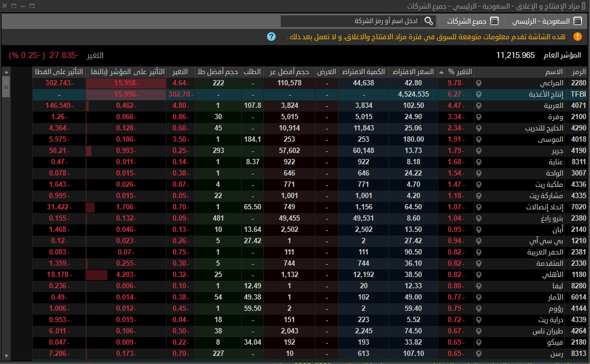Viewport: 590px width, 364px height.
Task: Click the orange warning exclamation icon
Action: point(578,37)
